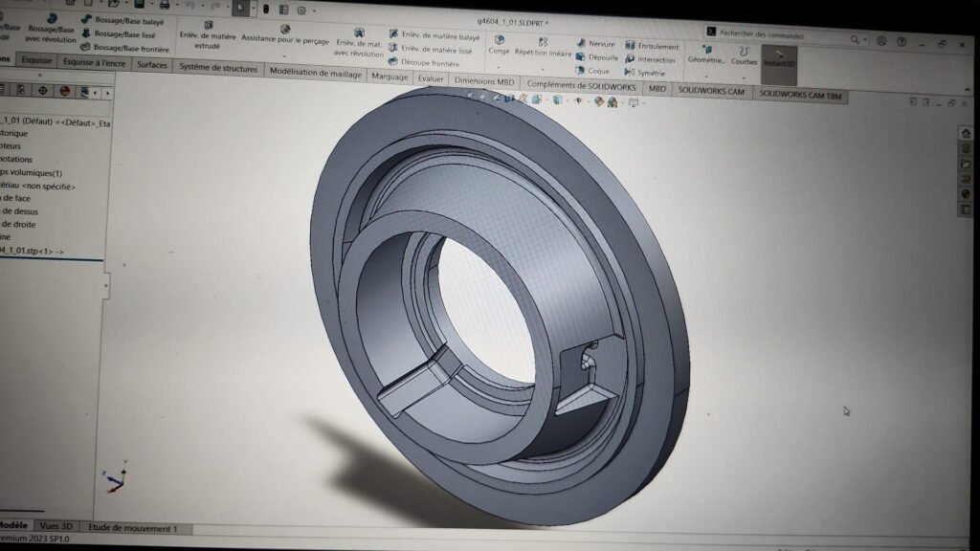This screenshot has height=551, width=980.
Task: Select Enlèv. de matière extrudé
Action: tap(208, 35)
